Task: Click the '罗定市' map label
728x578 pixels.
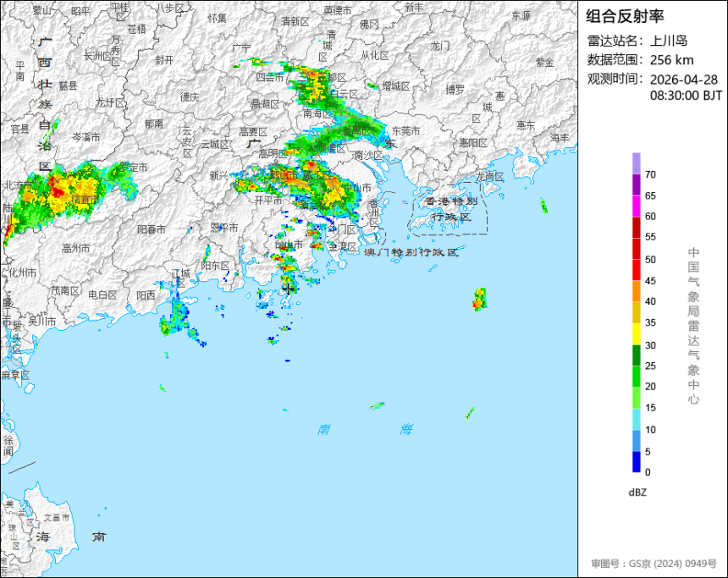Action: tap(134, 167)
